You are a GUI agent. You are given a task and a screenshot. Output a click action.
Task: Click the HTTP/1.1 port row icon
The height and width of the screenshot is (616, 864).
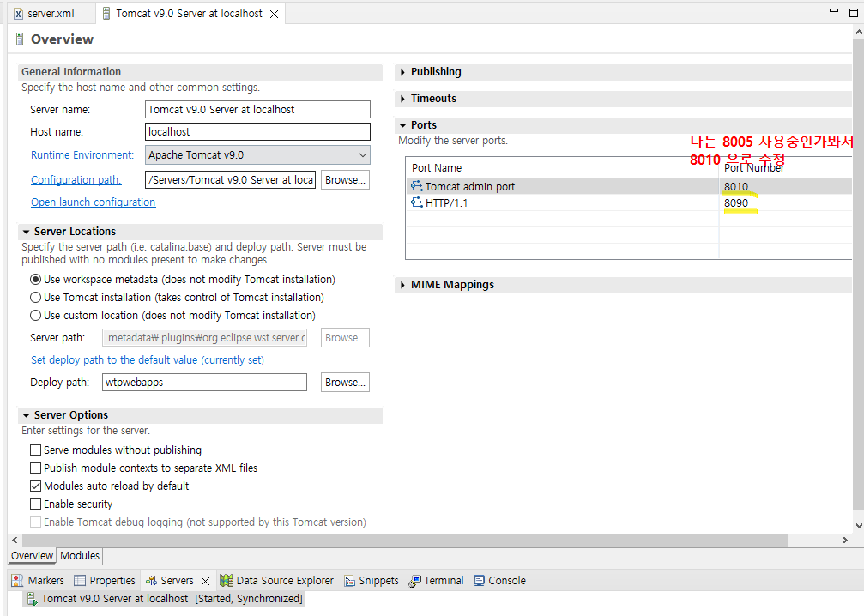[417, 202]
